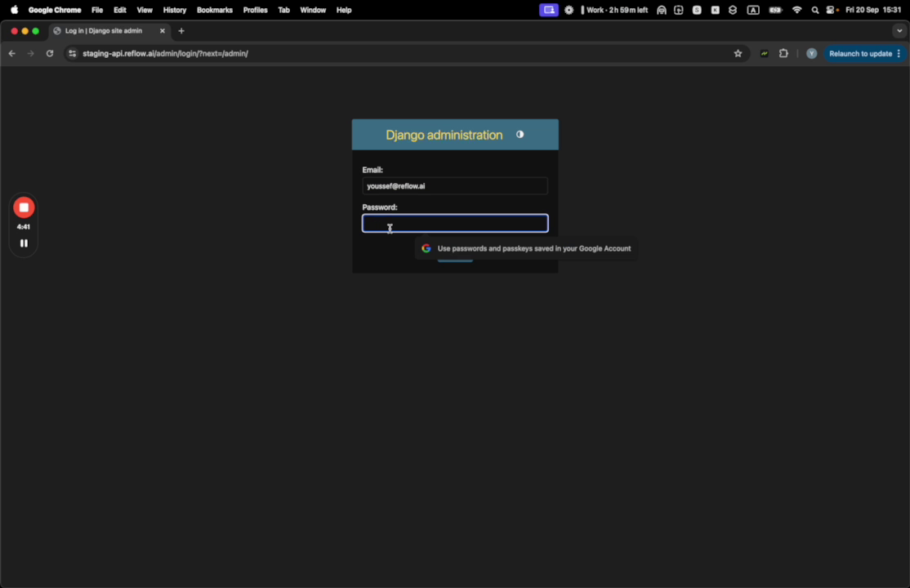
Task: Close the Django site admin tab
Action: (x=163, y=31)
